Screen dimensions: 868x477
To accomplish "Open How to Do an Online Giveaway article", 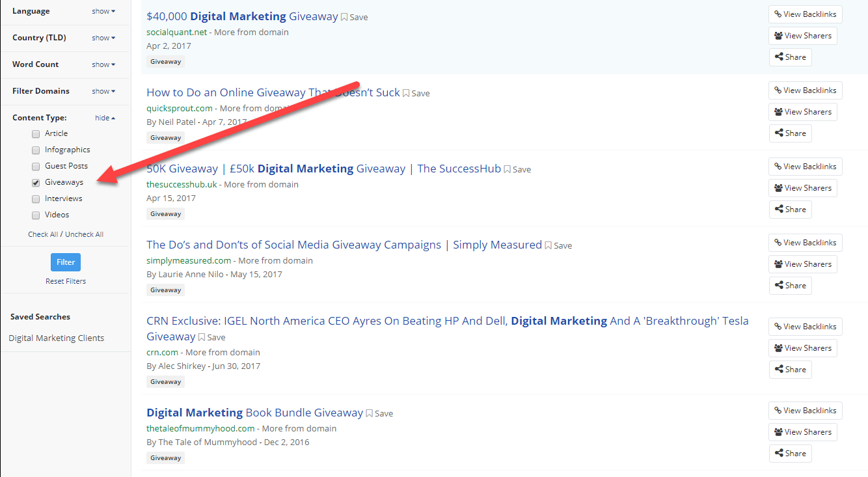I will 273,92.
